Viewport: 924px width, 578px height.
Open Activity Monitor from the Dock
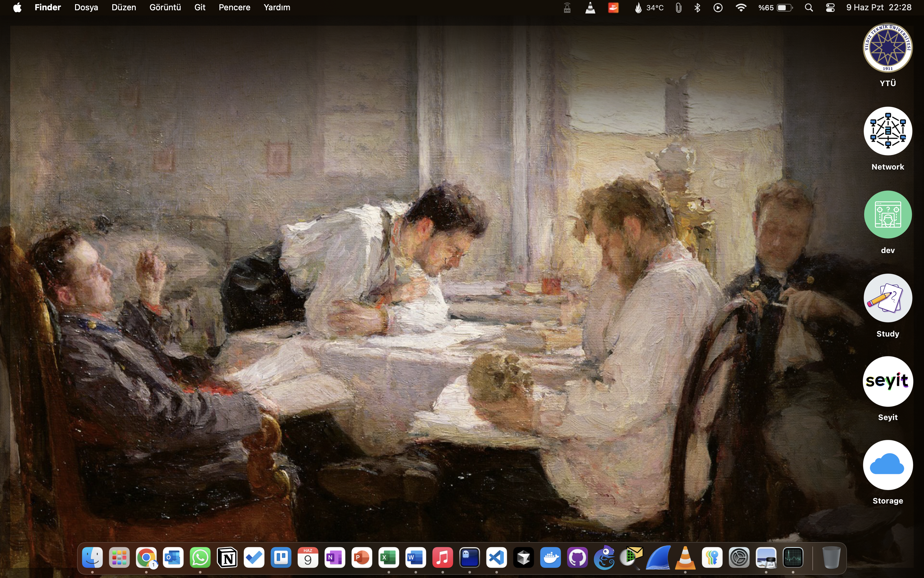[x=793, y=558]
